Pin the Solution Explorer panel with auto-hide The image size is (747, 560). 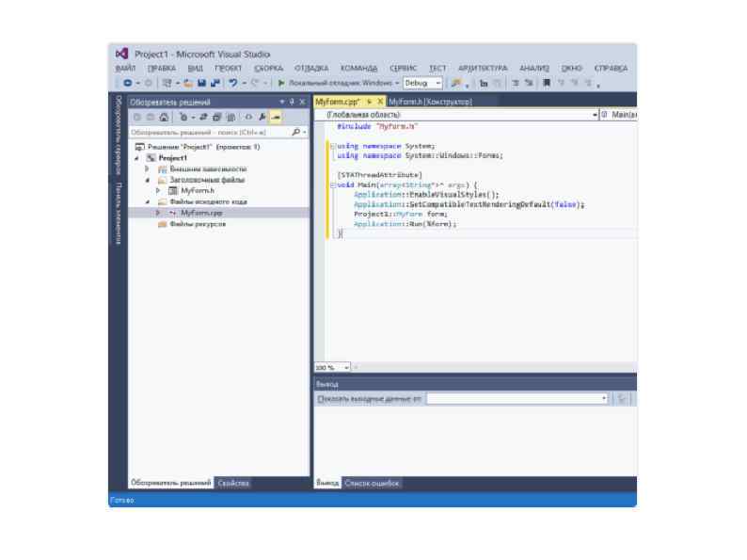(x=292, y=102)
